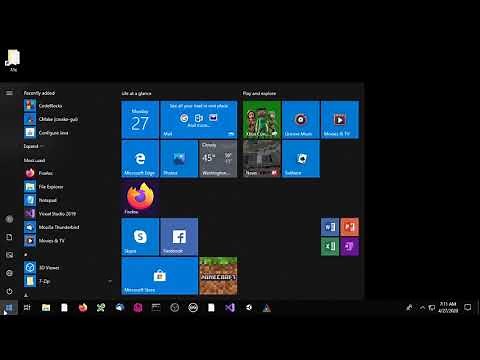
Task: Click the A alphabet header in app list
Action: (26, 295)
